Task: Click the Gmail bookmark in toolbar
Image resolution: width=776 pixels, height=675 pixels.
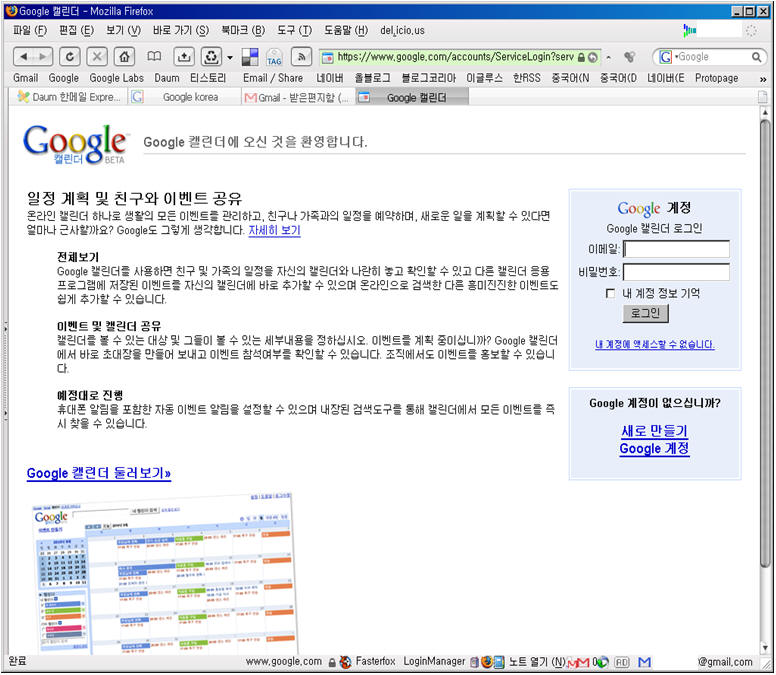Action: point(25,78)
